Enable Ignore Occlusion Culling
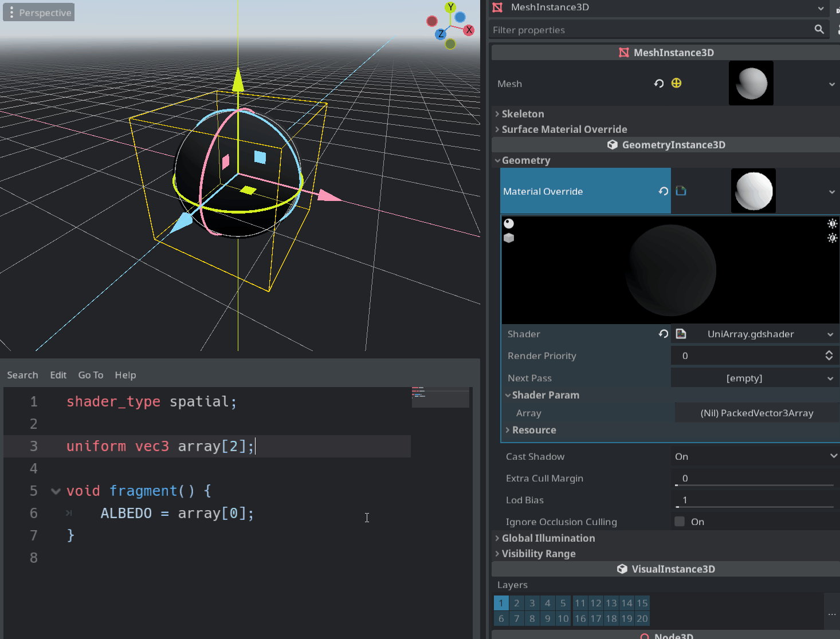The width and height of the screenshot is (840, 639). tap(679, 521)
